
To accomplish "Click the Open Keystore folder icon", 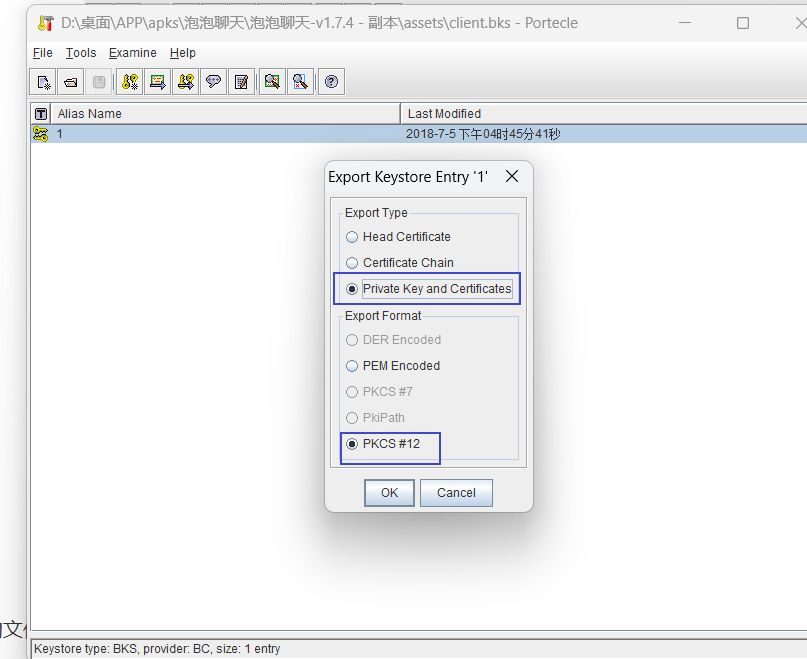I will pyautogui.click(x=71, y=82).
